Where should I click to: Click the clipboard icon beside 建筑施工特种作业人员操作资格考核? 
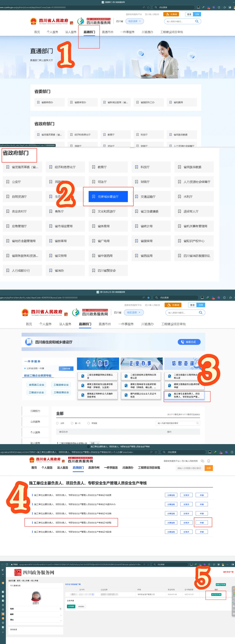point(83,395)
